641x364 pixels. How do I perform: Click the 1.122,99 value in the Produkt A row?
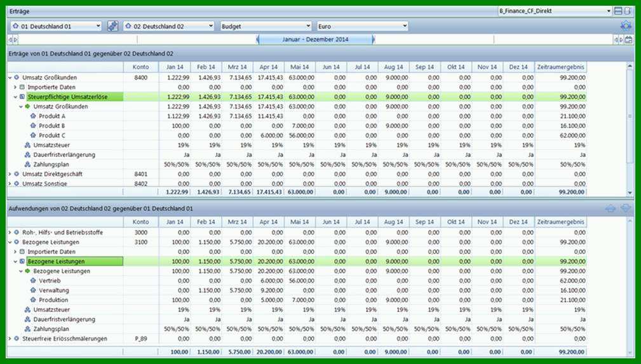(x=178, y=116)
